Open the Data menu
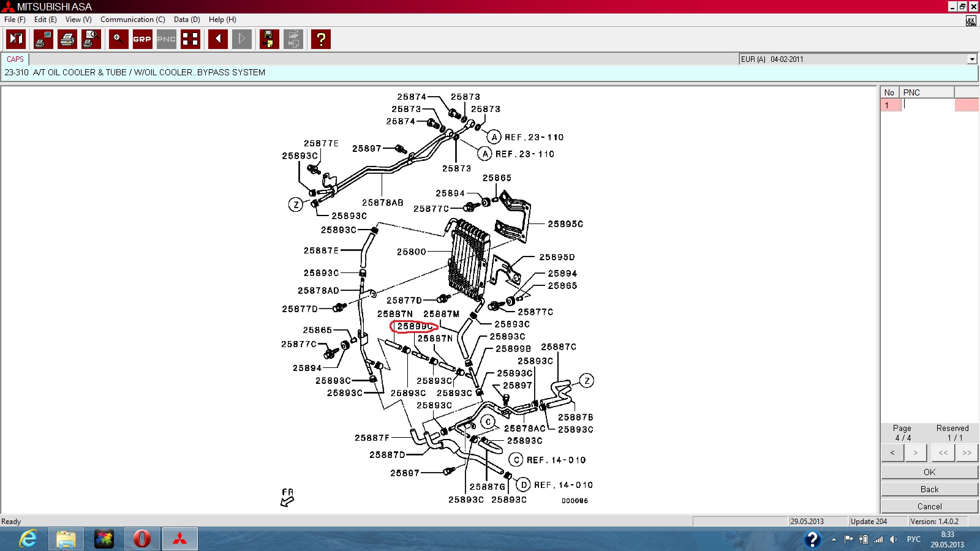Image resolution: width=980 pixels, height=551 pixels. pyautogui.click(x=187, y=20)
